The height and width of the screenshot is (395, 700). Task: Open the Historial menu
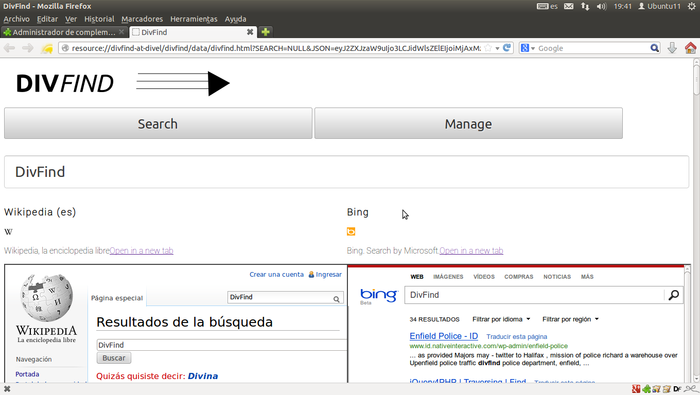click(x=99, y=19)
